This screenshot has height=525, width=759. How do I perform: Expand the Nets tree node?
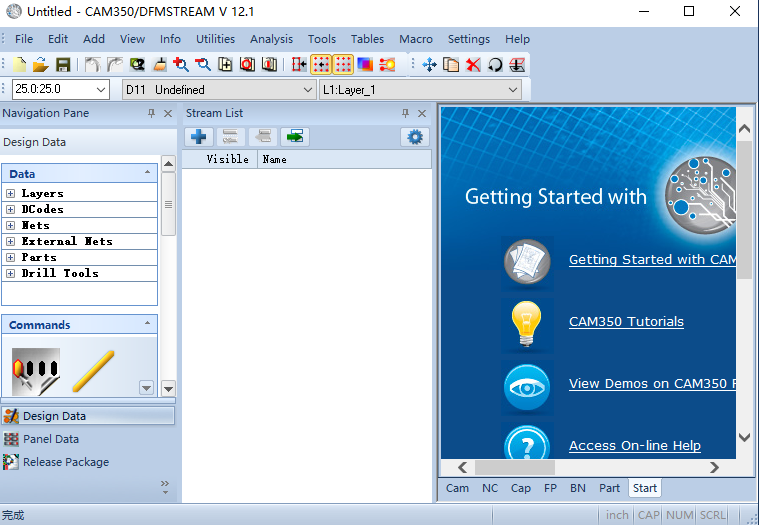point(10,225)
